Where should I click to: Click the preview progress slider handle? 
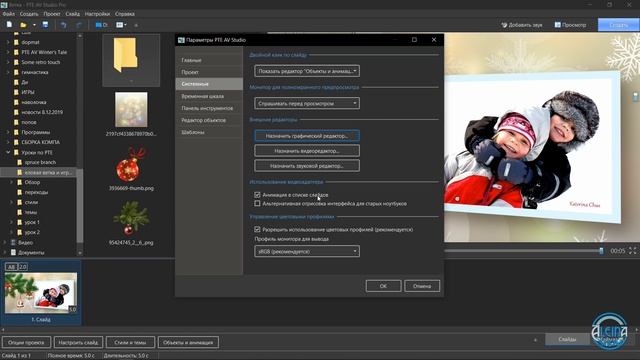tap(601, 251)
